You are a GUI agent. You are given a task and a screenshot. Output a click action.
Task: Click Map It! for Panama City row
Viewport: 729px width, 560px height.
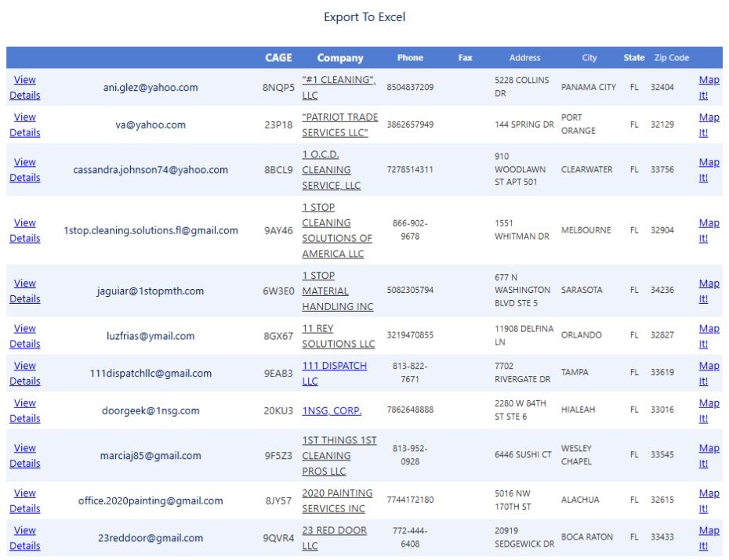click(709, 87)
